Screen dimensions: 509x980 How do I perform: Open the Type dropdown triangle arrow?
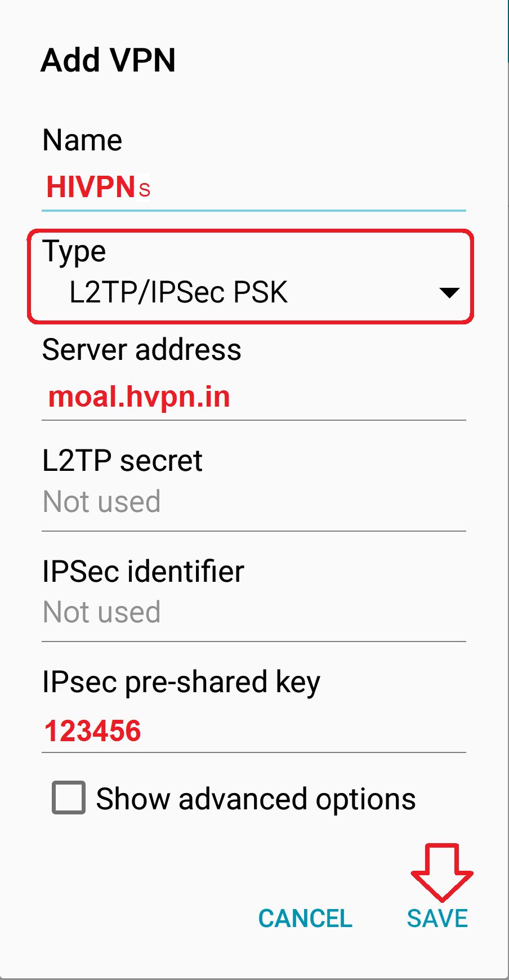[x=449, y=293]
